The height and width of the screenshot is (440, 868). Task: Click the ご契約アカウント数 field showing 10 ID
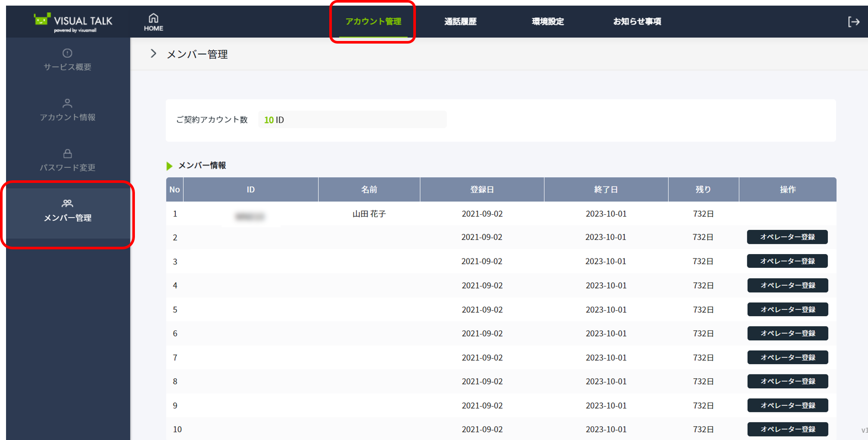click(x=352, y=120)
